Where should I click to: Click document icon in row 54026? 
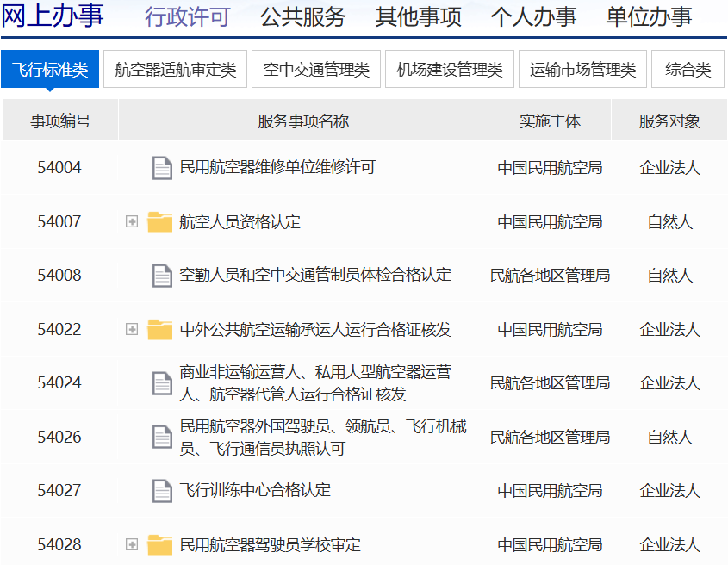coord(162,437)
